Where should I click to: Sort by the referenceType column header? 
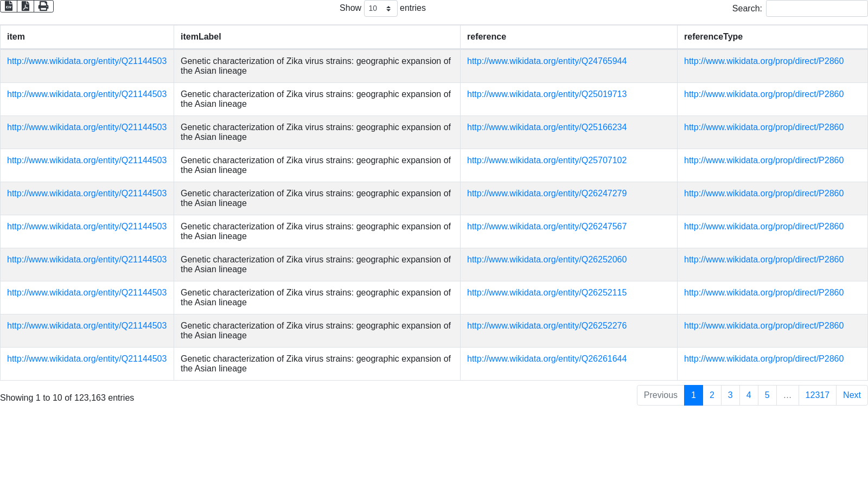coord(773,37)
